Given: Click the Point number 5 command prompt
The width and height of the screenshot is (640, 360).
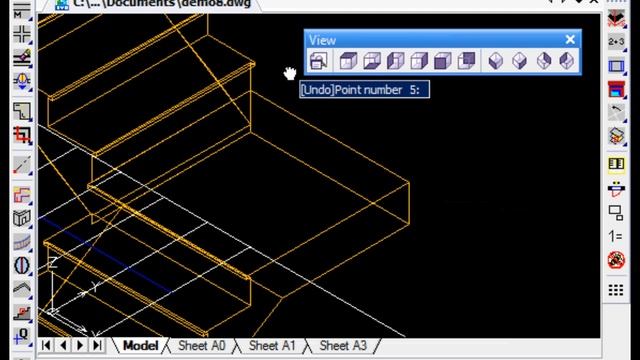Looking at the screenshot, I should pyautogui.click(x=364, y=90).
